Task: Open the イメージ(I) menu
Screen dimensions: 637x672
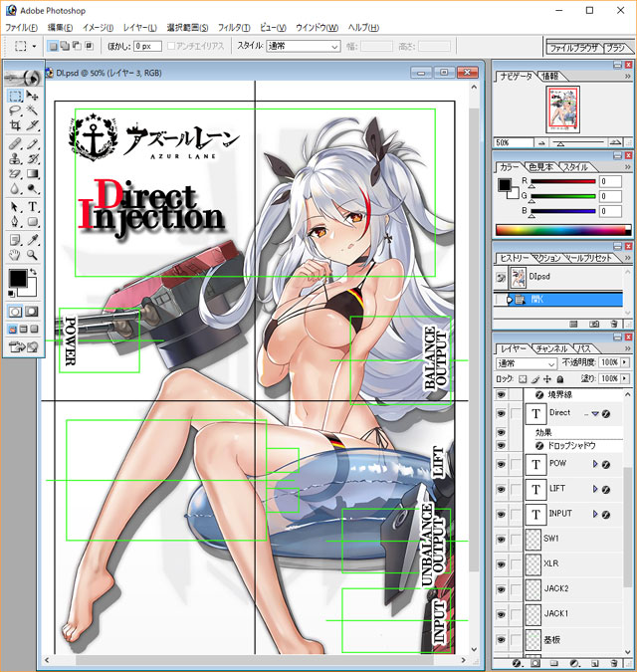Action: click(98, 28)
